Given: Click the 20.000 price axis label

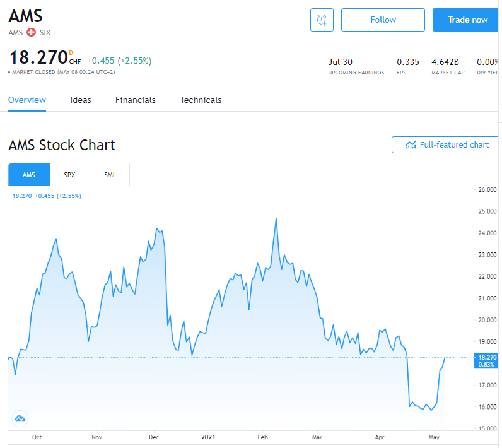Looking at the screenshot, I should (x=487, y=320).
